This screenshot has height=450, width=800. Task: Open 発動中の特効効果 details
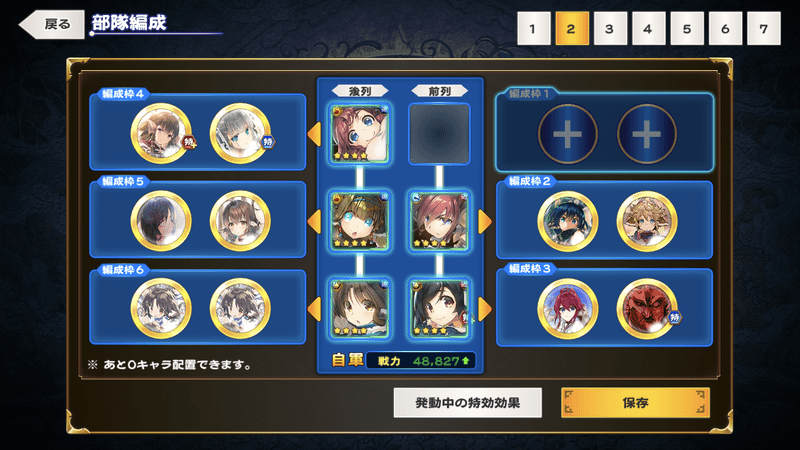pos(467,403)
